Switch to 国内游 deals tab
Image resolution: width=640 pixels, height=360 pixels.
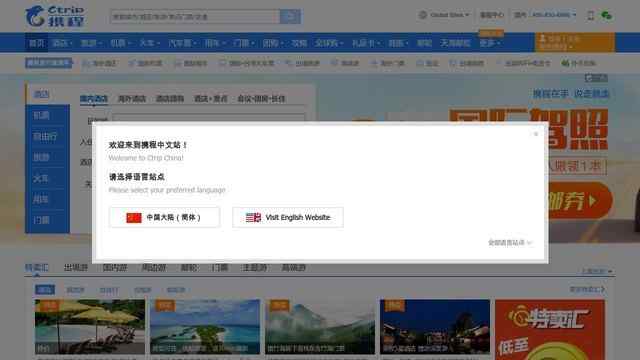click(x=115, y=268)
